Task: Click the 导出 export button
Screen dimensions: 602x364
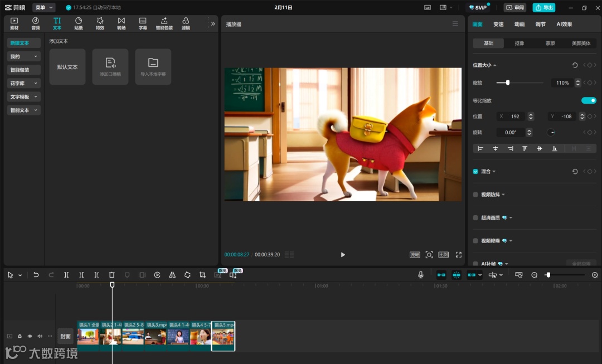Action: coord(544,8)
